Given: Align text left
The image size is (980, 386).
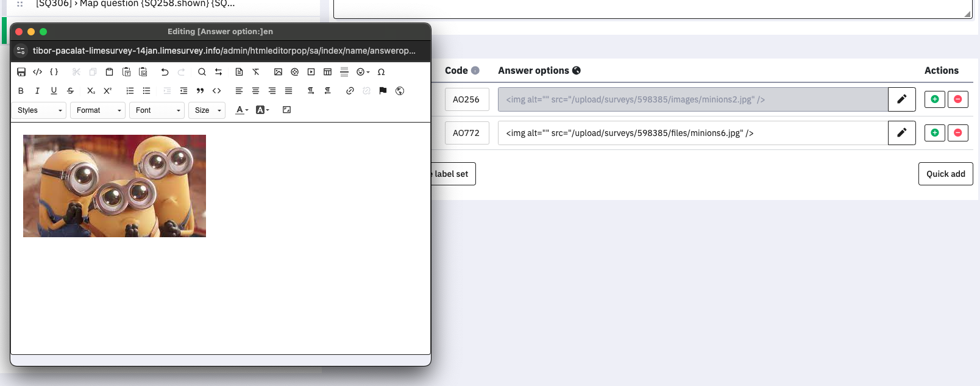Looking at the screenshot, I should pyautogui.click(x=239, y=91).
